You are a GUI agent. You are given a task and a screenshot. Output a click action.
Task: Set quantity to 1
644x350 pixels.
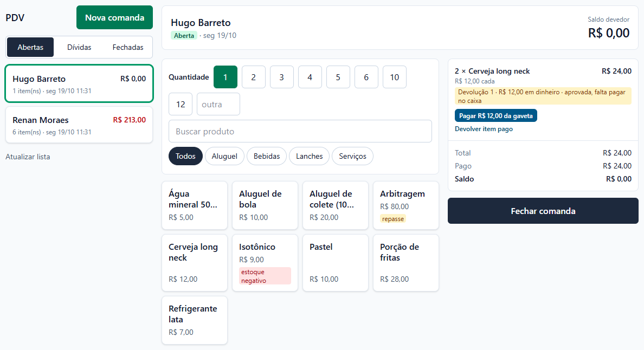(x=226, y=77)
